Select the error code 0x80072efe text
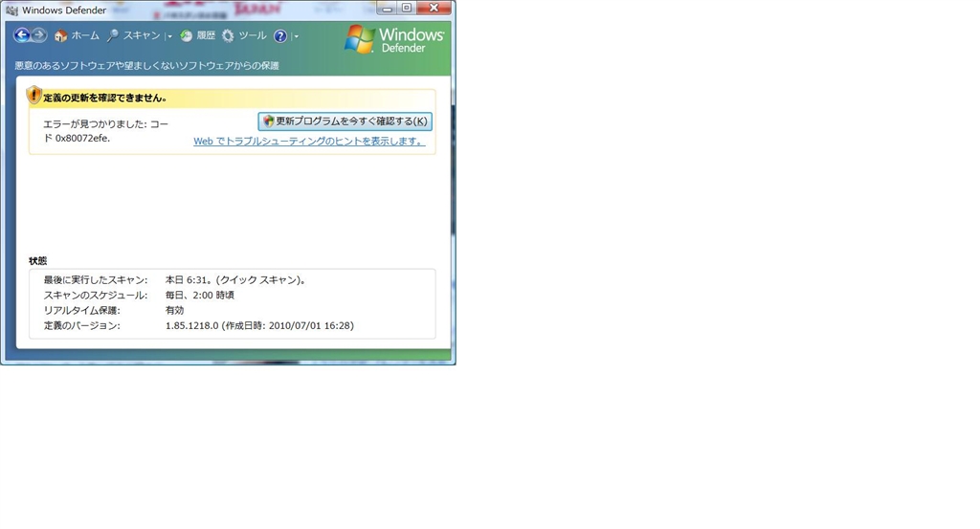The height and width of the screenshot is (529, 980). [82, 138]
